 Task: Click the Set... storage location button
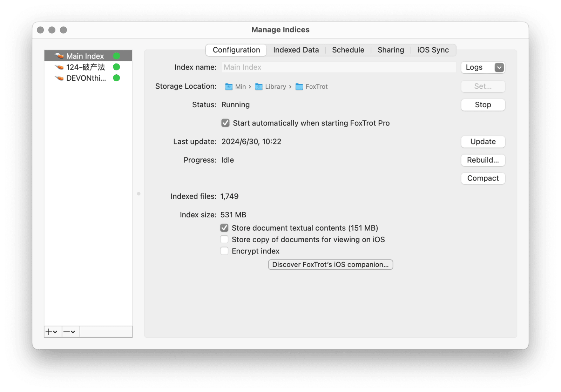click(483, 86)
